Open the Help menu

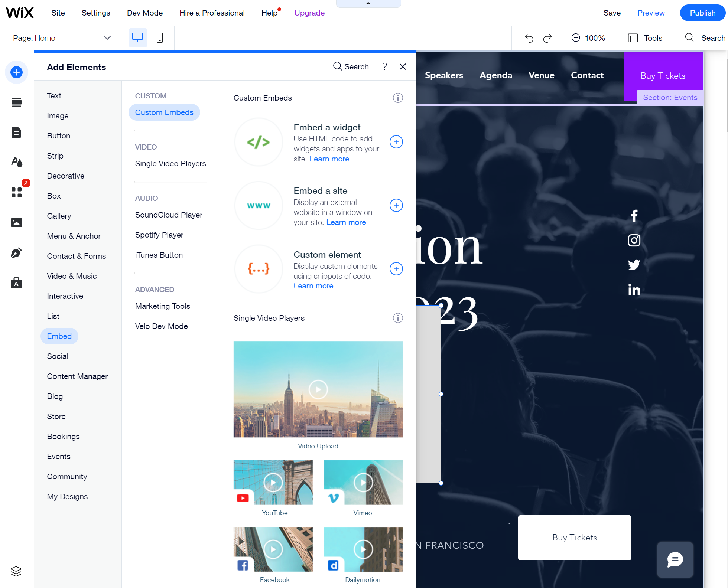(270, 13)
